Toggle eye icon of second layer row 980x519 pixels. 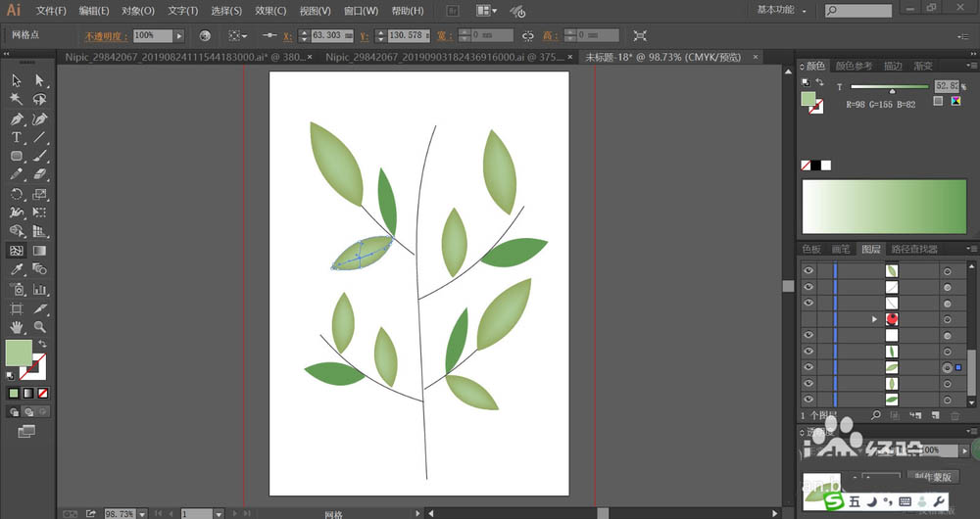point(808,287)
